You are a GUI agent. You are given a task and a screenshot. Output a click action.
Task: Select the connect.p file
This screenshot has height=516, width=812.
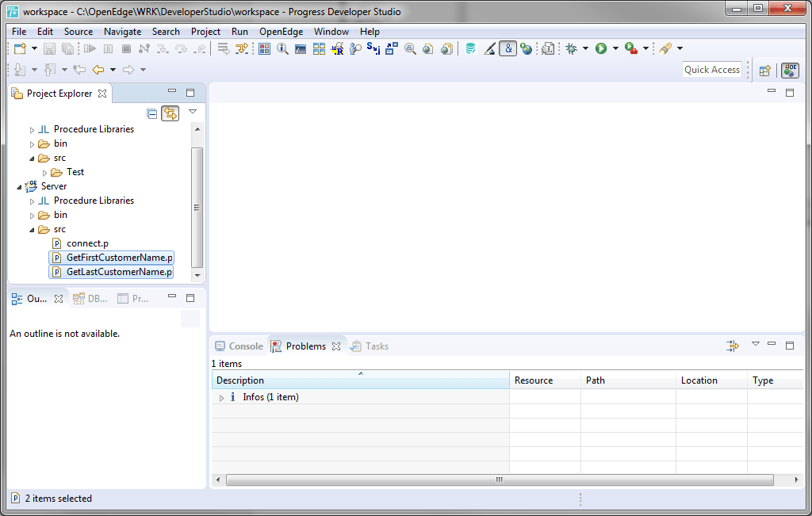(87, 243)
